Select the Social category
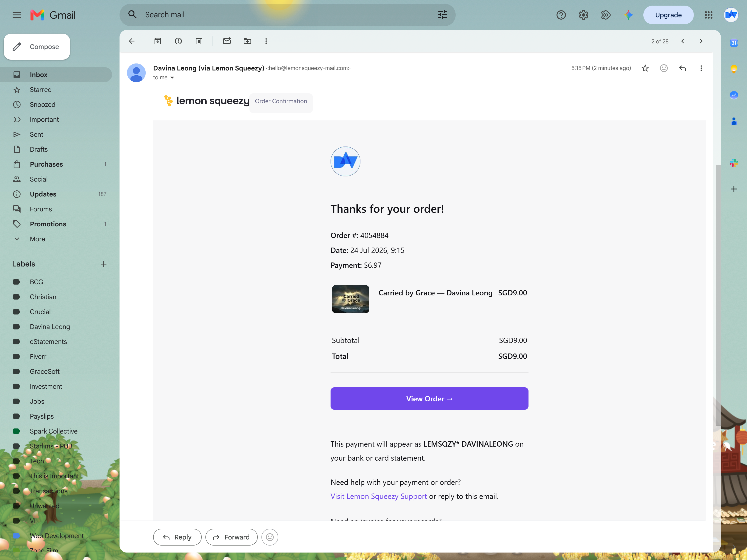Screen dimensions: 747x560 56,179
